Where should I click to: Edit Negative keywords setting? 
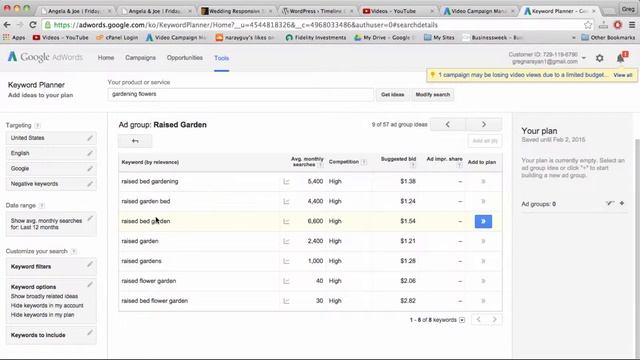tap(90, 184)
